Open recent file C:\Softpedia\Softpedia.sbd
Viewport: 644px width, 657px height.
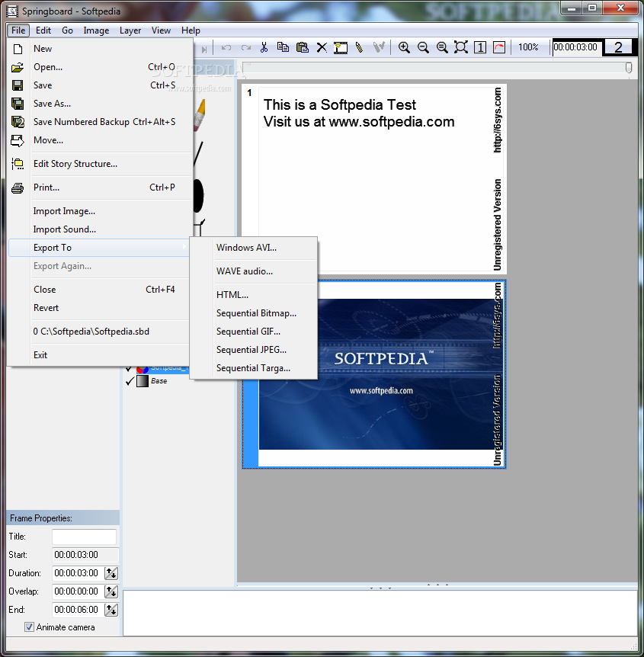[x=99, y=332]
